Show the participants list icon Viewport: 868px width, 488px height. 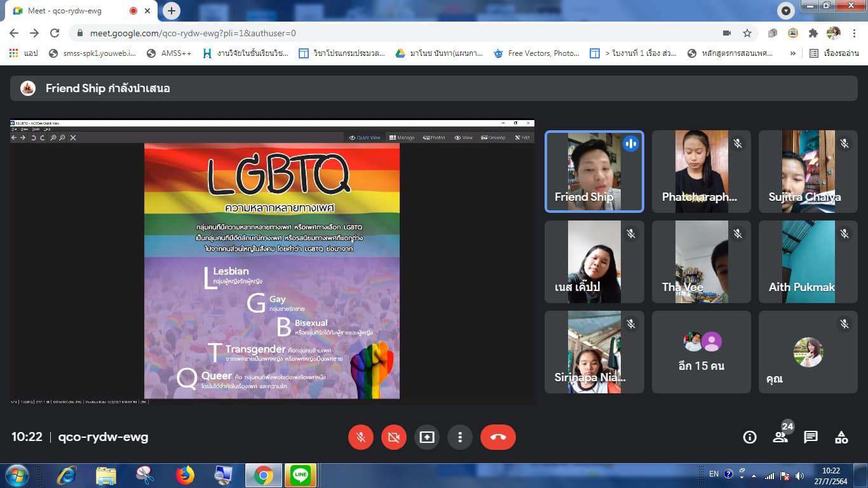[780, 437]
